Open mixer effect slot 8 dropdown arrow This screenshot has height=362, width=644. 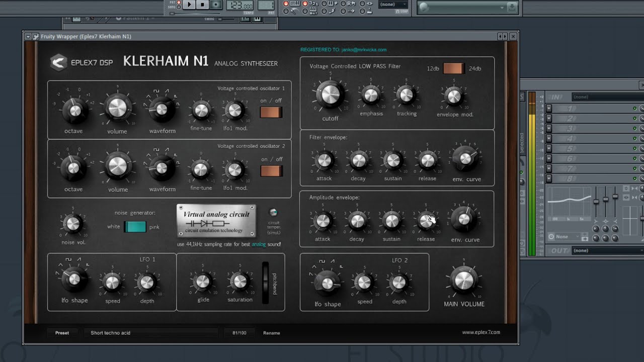point(549,178)
